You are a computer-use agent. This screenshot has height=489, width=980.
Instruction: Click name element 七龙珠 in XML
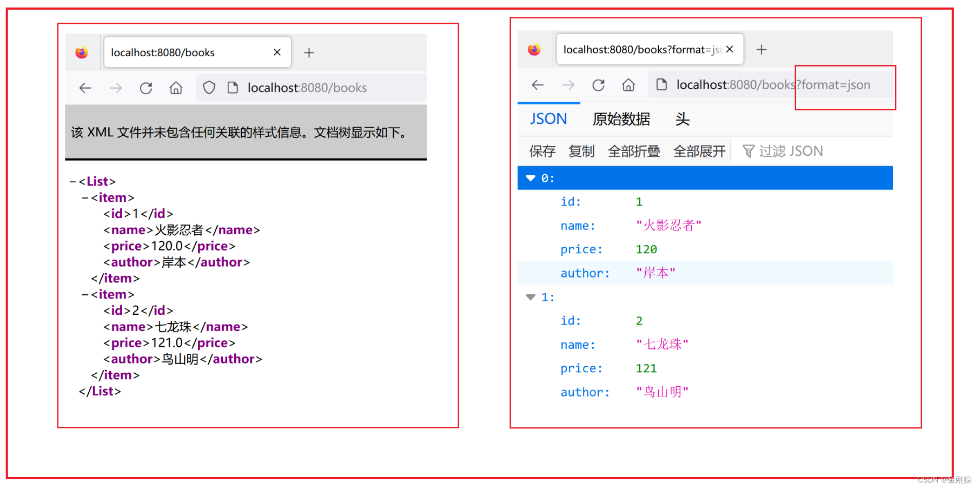pos(175,327)
